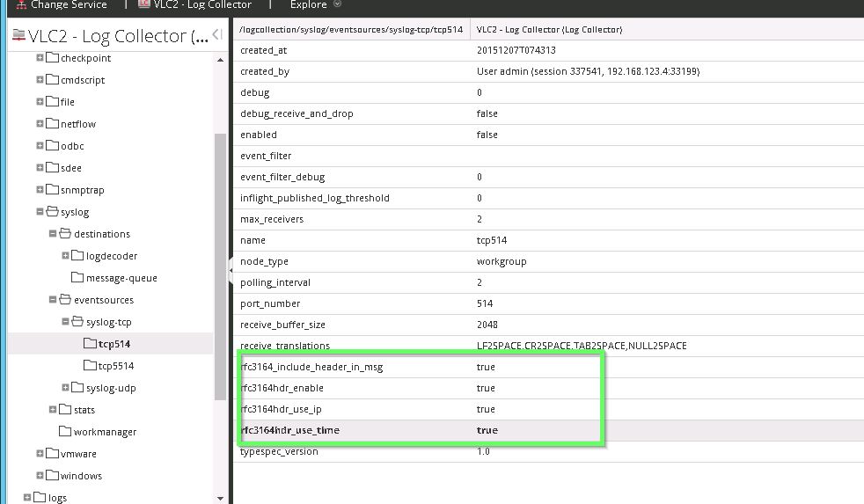Expand the syslog-udp folder
This screenshot has width=864, height=504.
pos(65,388)
